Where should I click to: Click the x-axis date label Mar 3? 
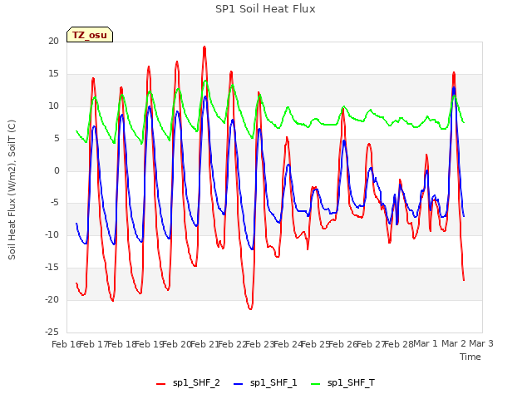pyautogui.click(x=481, y=343)
